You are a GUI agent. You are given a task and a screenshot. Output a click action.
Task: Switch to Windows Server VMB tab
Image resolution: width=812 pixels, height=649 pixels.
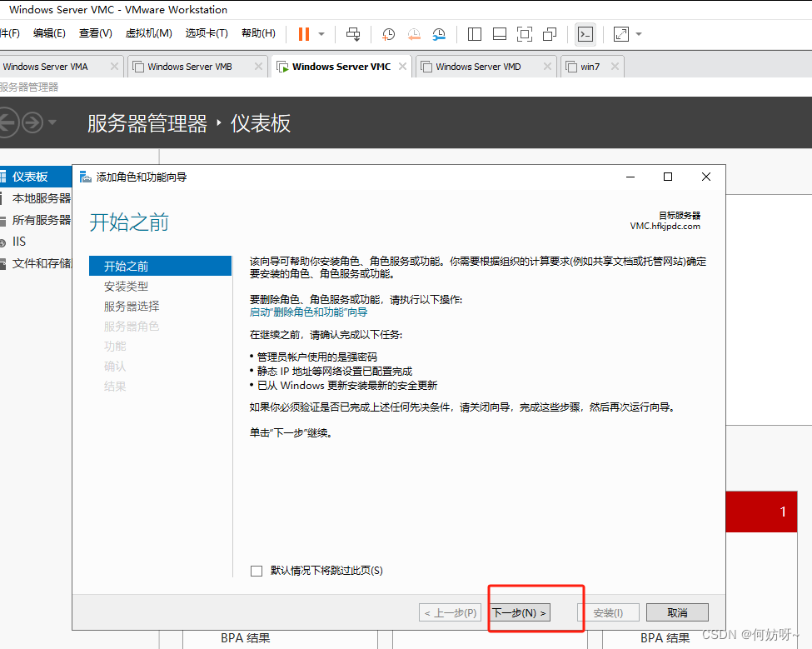coord(190,67)
